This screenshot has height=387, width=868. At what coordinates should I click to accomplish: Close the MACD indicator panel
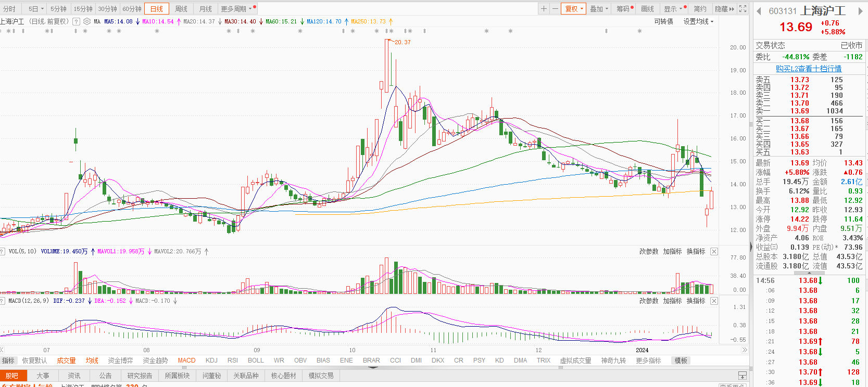[714, 301]
